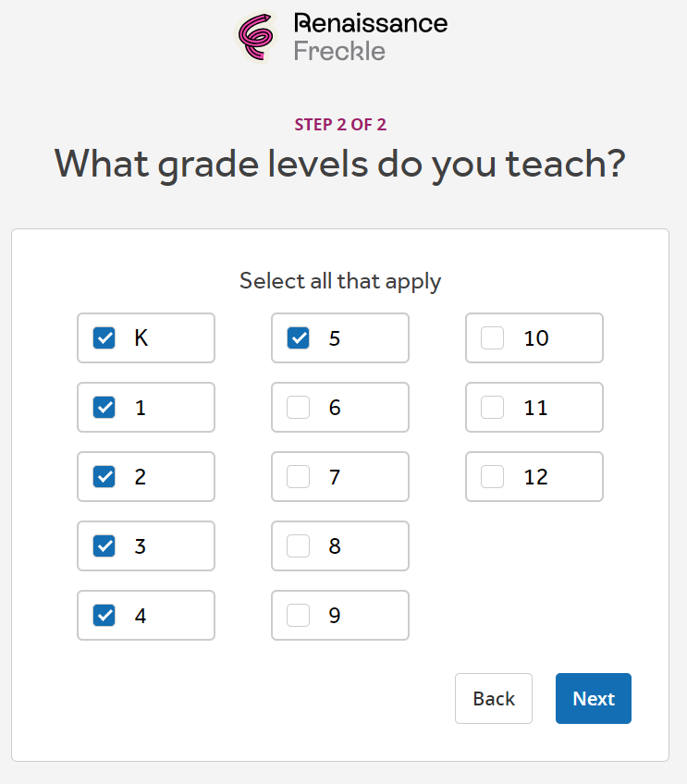This screenshot has width=687, height=784.
Task: Check the grade 10 checkbox
Action: [493, 338]
